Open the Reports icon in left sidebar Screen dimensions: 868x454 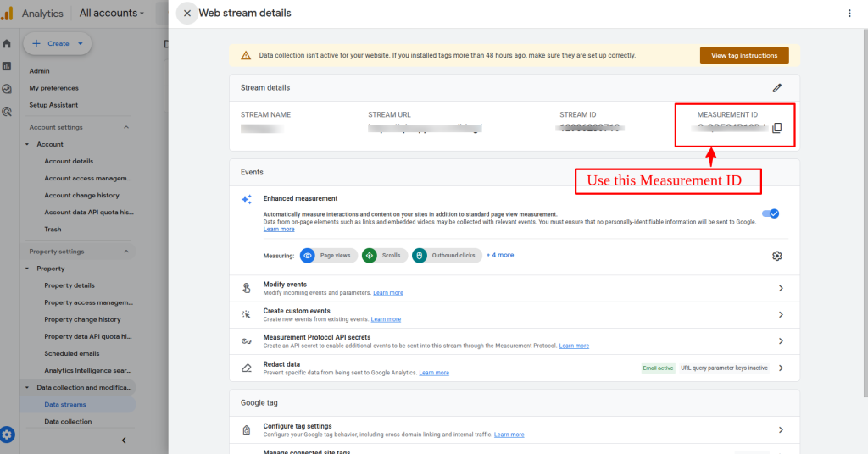pyautogui.click(x=7, y=66)
